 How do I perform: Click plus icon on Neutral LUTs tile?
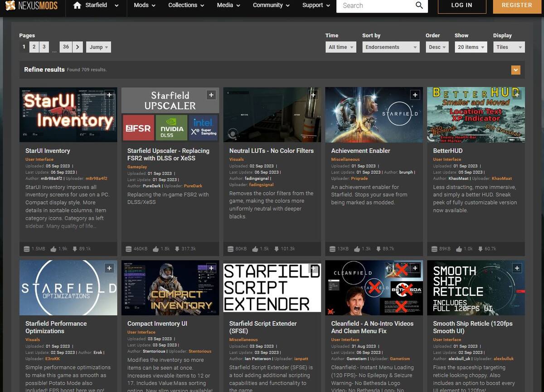pos(313,95)
